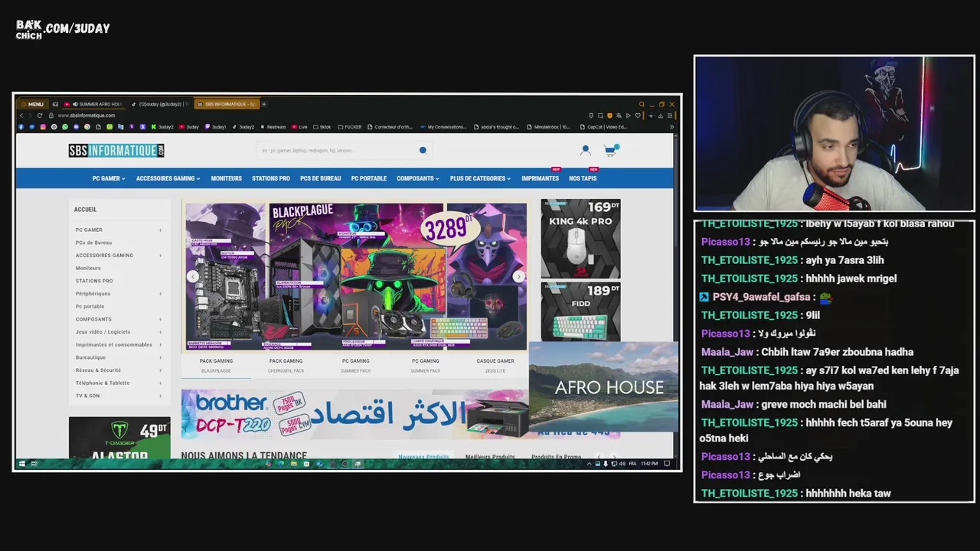980x551 pixels.
Task: Click the browser back arrow
Action: click(21, 116)
